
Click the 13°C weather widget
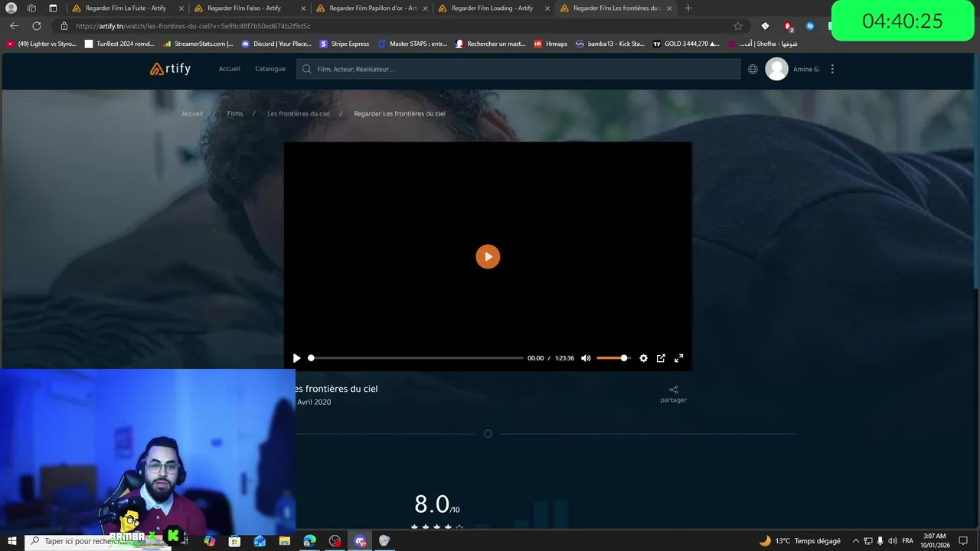click(799, 541)
